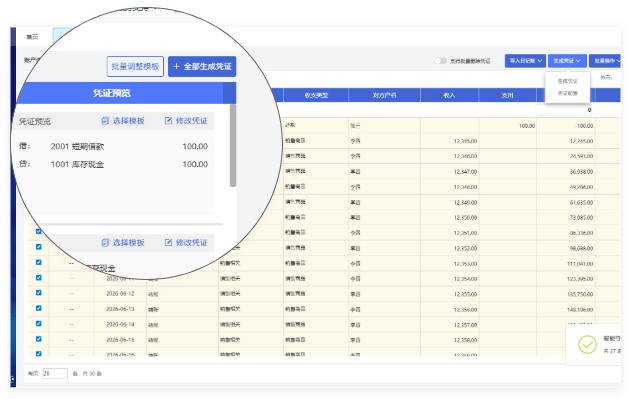Click the 选择模板 icon in first voucher preview

(105, 121)
